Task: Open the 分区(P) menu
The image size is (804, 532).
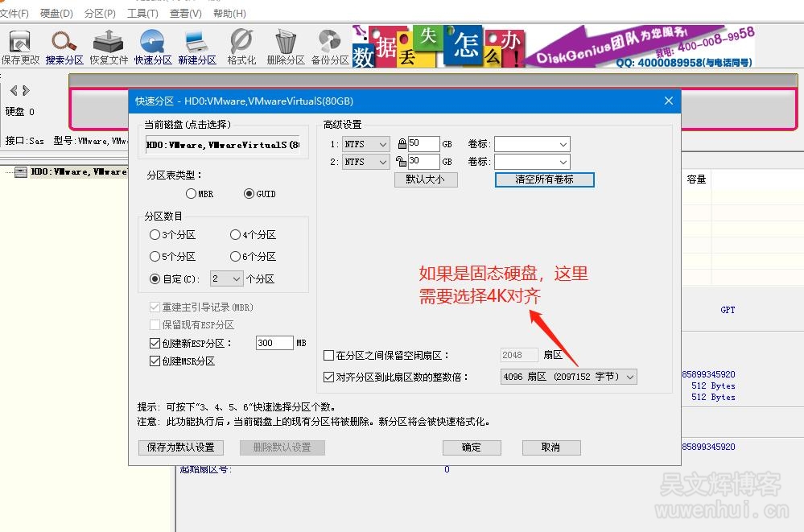Action: [100, 14]
